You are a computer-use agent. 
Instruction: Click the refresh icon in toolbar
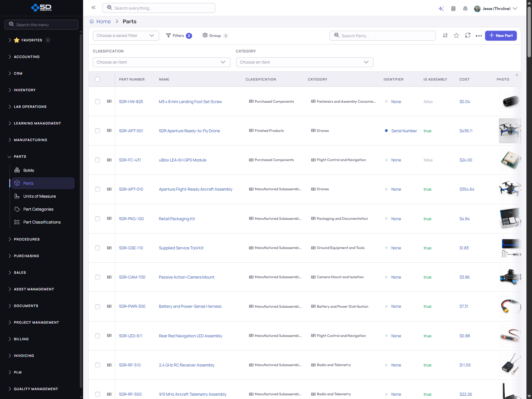click(468, 35)
